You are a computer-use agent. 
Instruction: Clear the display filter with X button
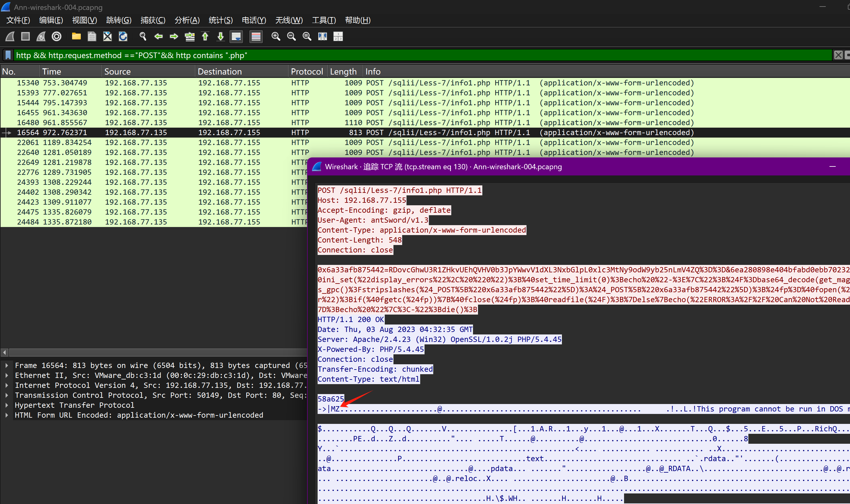(838, 55)
